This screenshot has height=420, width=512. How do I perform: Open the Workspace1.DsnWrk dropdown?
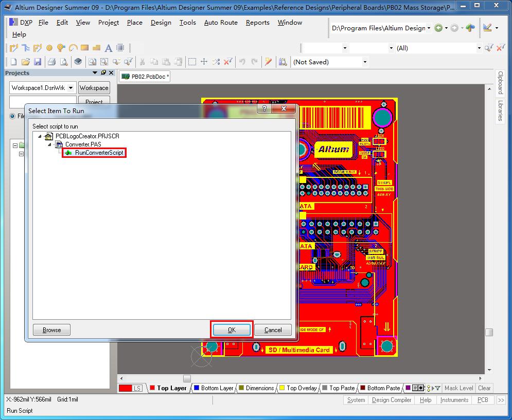pos(71,88)
